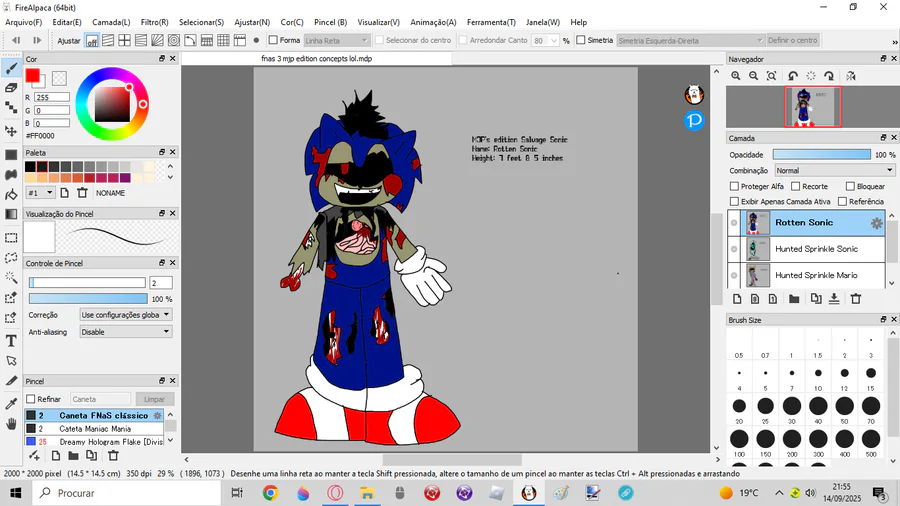900x506 pixels.
Task: Click the Redo arrow in toolbar
Action: point(37,40)
